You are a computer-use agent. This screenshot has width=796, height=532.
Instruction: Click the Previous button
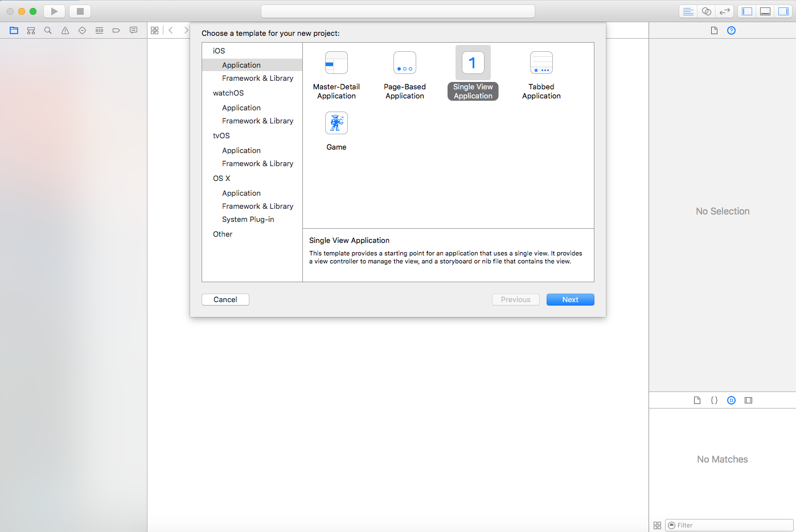pyautogui.click(x=516, y=299)
